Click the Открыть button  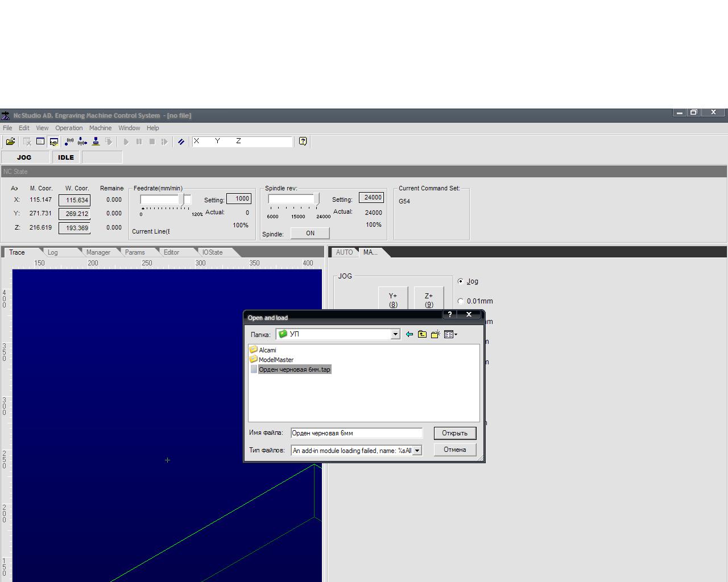coord(454,433)
